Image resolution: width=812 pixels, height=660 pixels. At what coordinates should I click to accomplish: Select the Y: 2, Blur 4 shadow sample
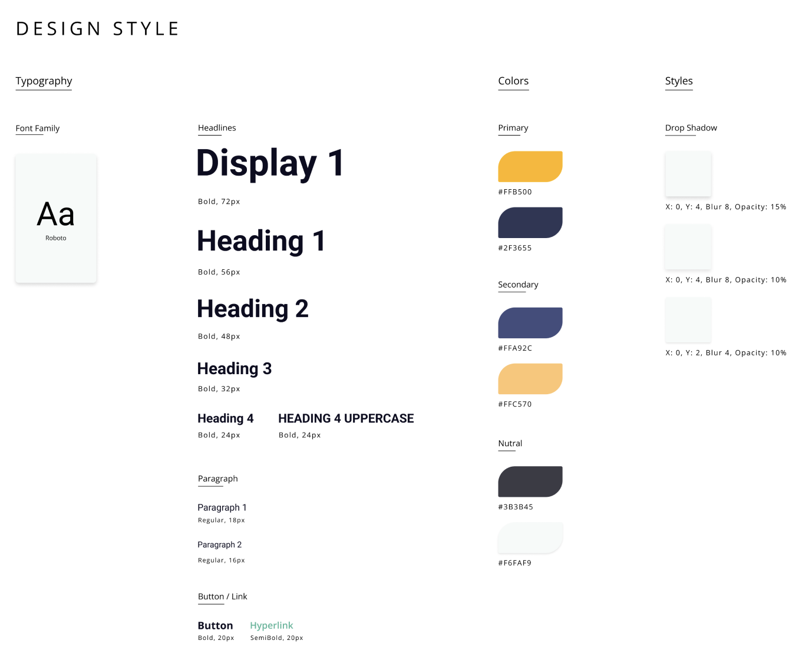point(688,320)
